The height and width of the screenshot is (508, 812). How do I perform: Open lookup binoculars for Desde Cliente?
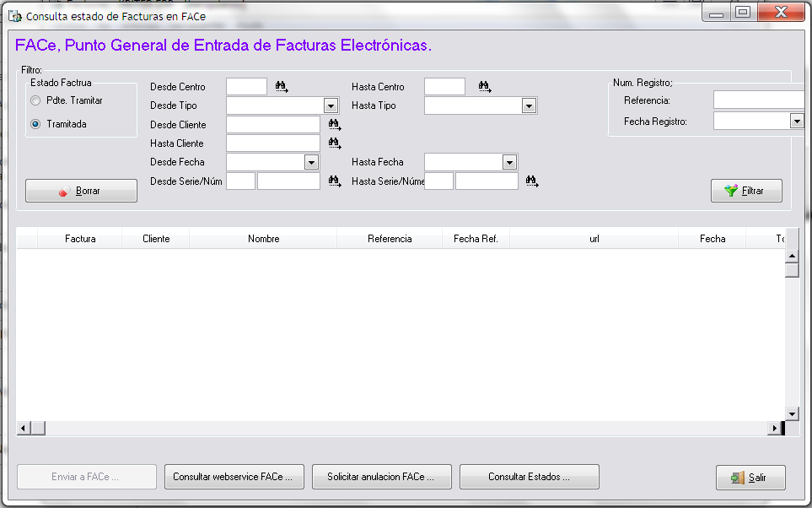335,124
